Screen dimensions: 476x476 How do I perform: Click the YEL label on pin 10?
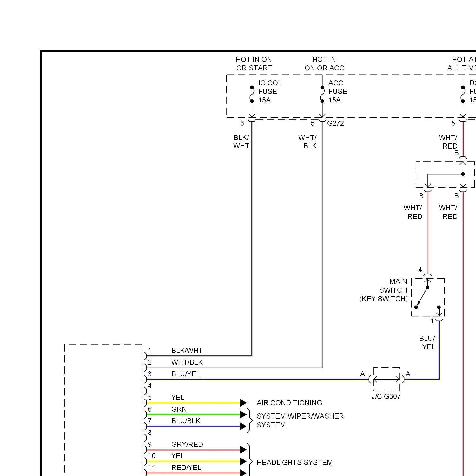click(178, 456)
